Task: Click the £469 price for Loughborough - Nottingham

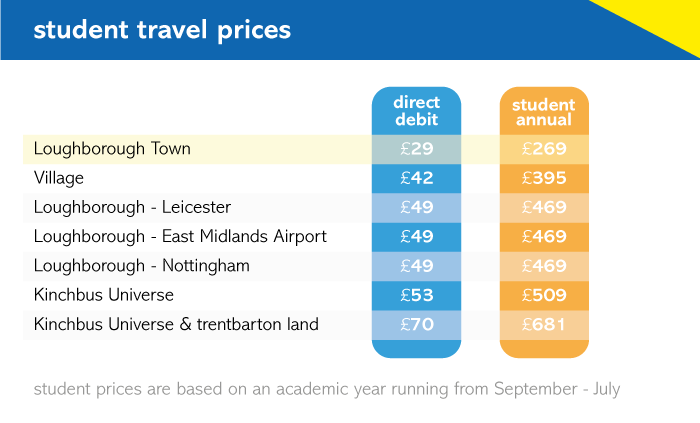Action: tap(544, 266)
